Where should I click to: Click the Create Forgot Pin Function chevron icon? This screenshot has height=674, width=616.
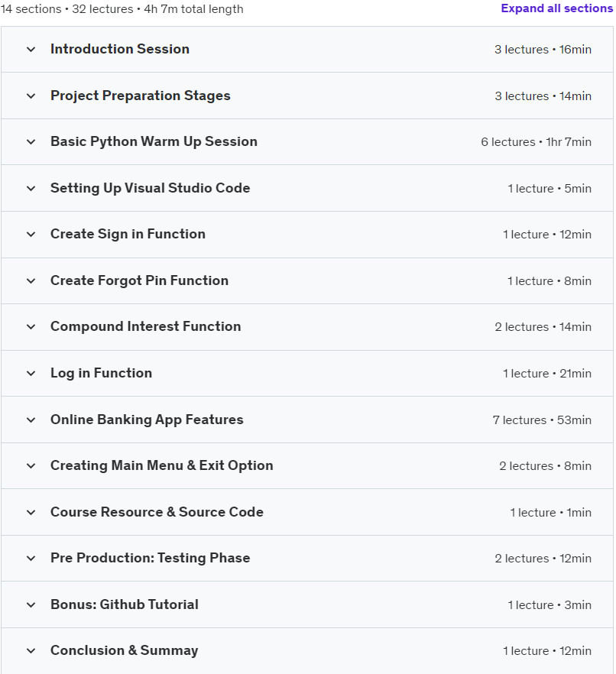[x=31, y=280]
